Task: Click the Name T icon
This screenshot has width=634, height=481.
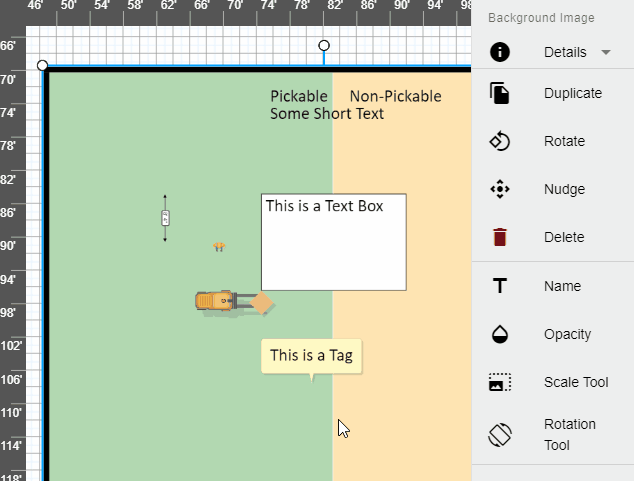Action: pos(500,286)
